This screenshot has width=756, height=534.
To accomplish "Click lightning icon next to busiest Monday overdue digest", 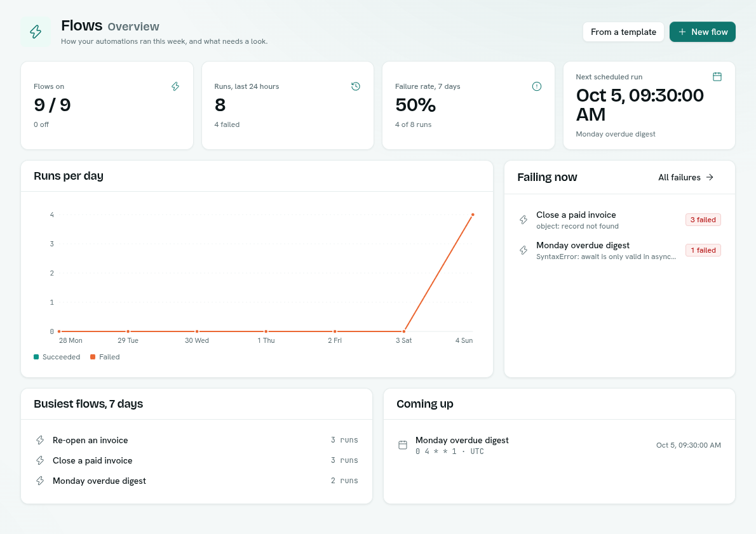I will point(40,481).
